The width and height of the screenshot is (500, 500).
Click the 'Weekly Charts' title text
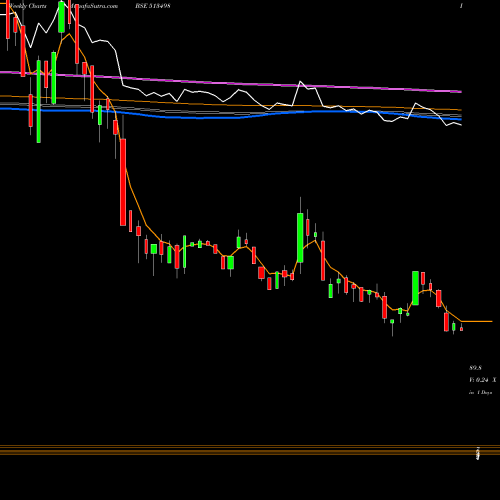tap(28, 6)
